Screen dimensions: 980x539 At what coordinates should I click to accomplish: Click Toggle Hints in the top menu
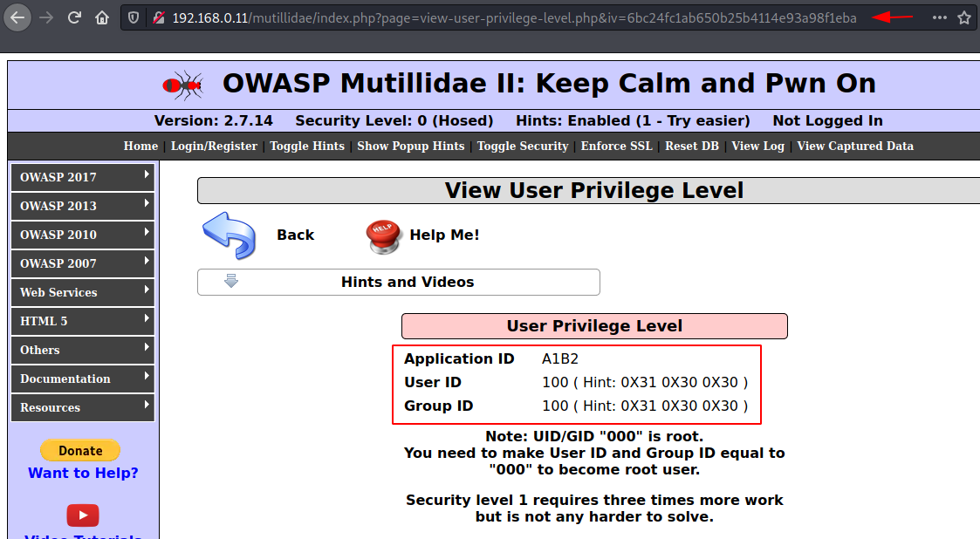tap(307, 146)
